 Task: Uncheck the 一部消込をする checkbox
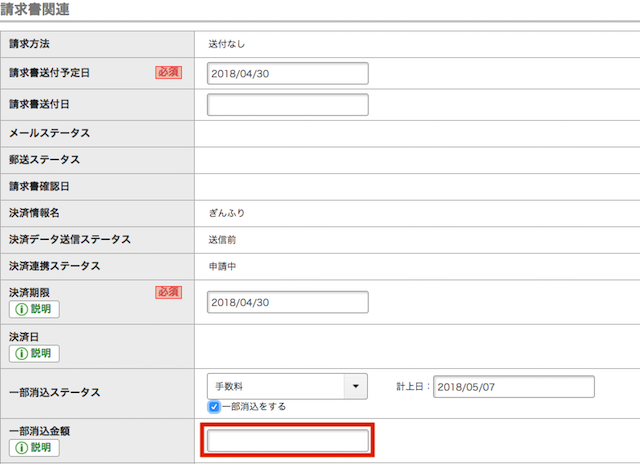214,407
